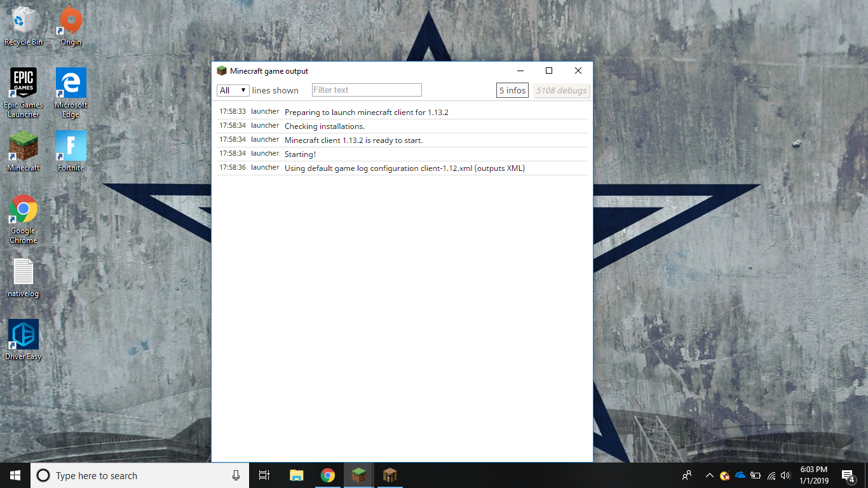
Task: Click the volume icon in system tray
Action: click(786, 475)
